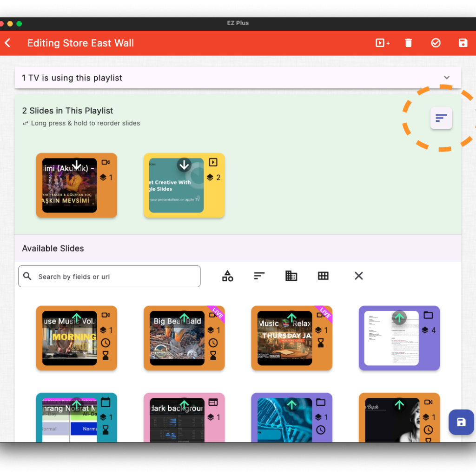Clear filters with the X icon

(x=358, y=276)
